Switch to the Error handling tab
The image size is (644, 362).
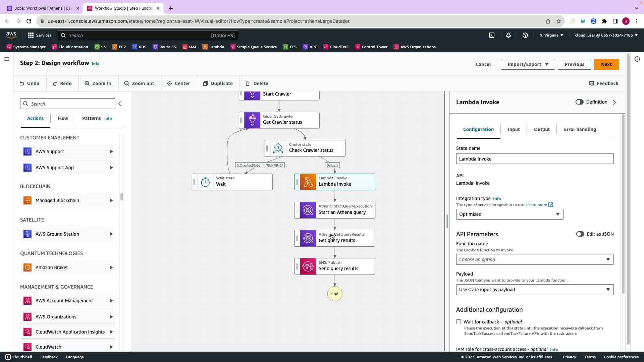580,129
